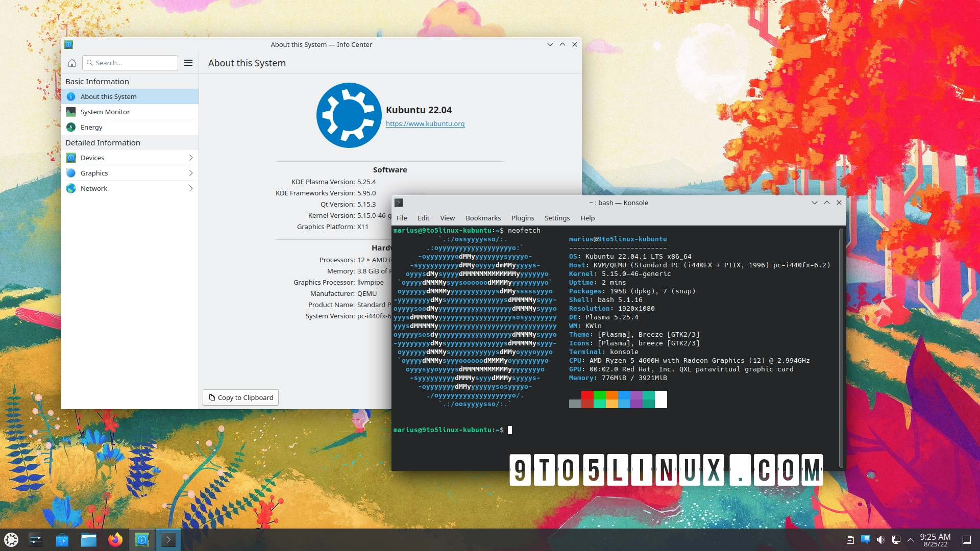Select the Info Center taskbar icon
Viewport: 980px width, 551px height.
click(x=142, y=539)
